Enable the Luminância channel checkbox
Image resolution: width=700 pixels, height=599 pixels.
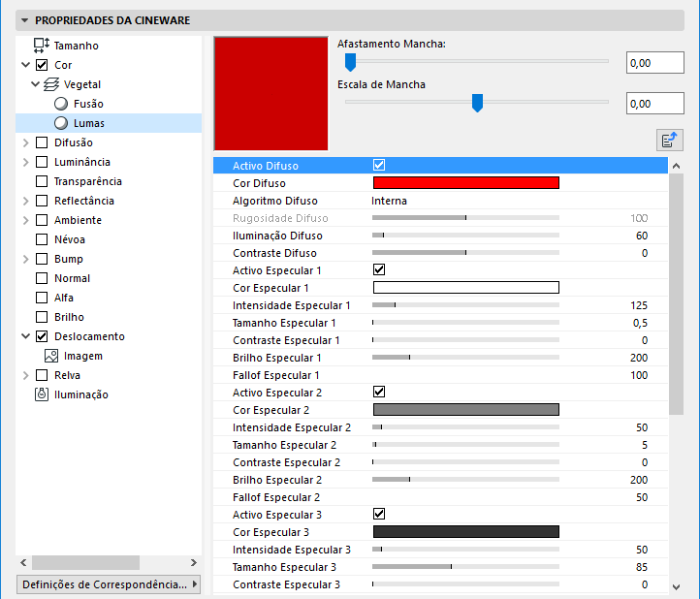[x=42, y=162]
